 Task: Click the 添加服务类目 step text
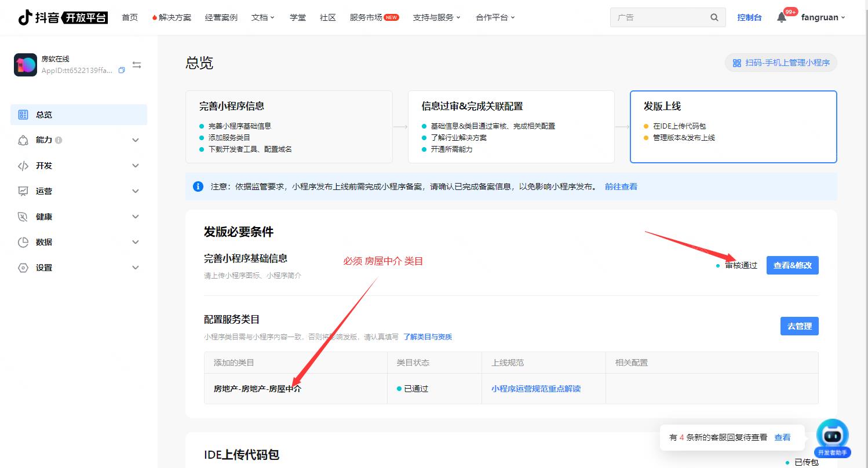(x=229, y=138)
